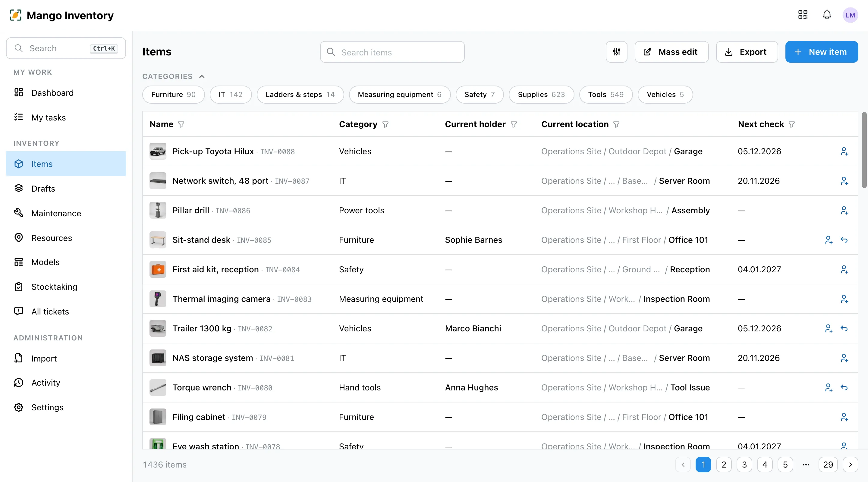The height and width of the screenshot is (482, 868).
Task: Open Maintenance section
Action: click(x=66, y=213)
